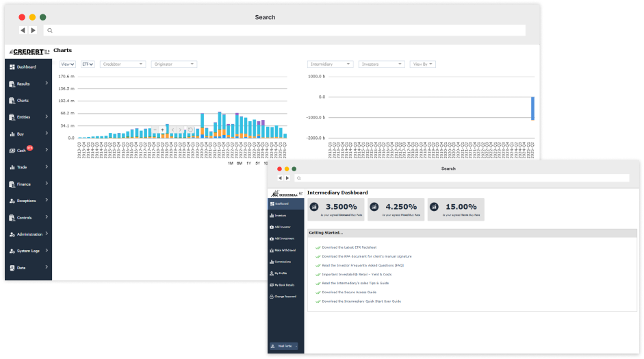Viewport: 644px width, 359px height.
Task: Click the Cash sidebar icon with red badge
Action: 12,151
